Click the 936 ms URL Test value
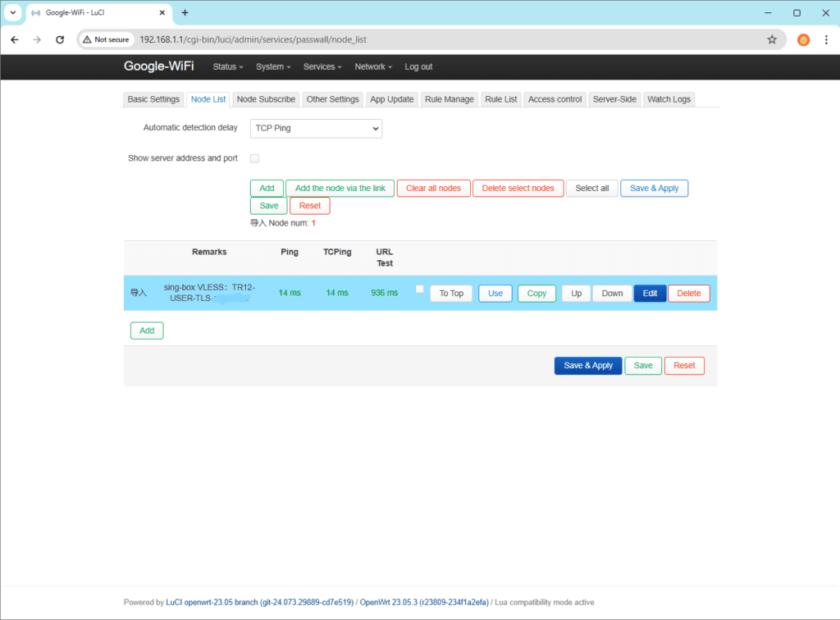 [385, 293]
